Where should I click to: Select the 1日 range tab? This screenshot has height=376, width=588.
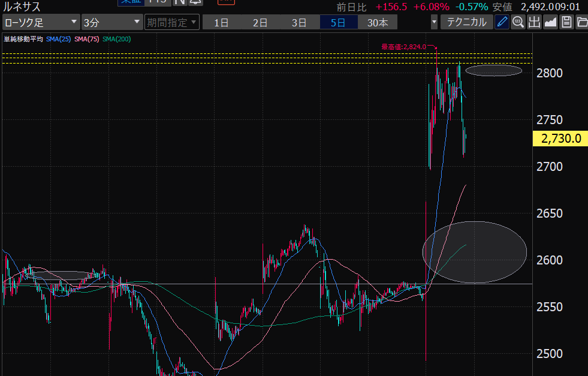point(221,23)
